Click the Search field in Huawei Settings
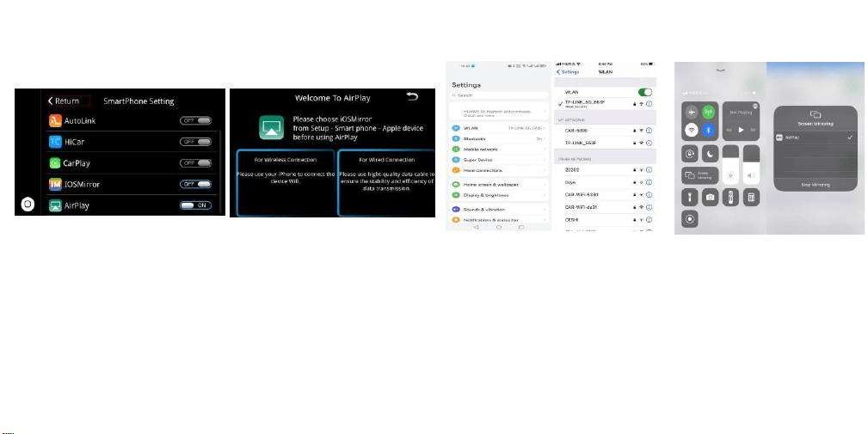Screen dimensions: 868x434 tap(499, 95)
